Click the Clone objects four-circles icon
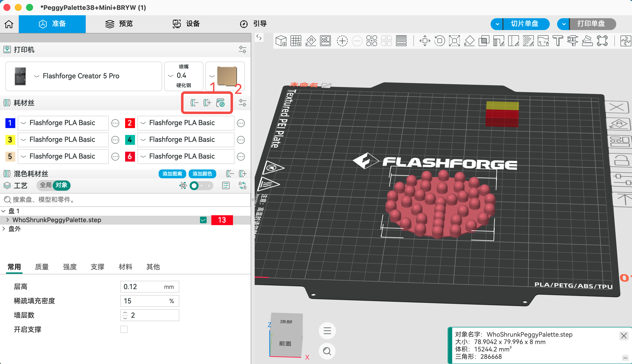The image size is (632, 364). point(371,41)
